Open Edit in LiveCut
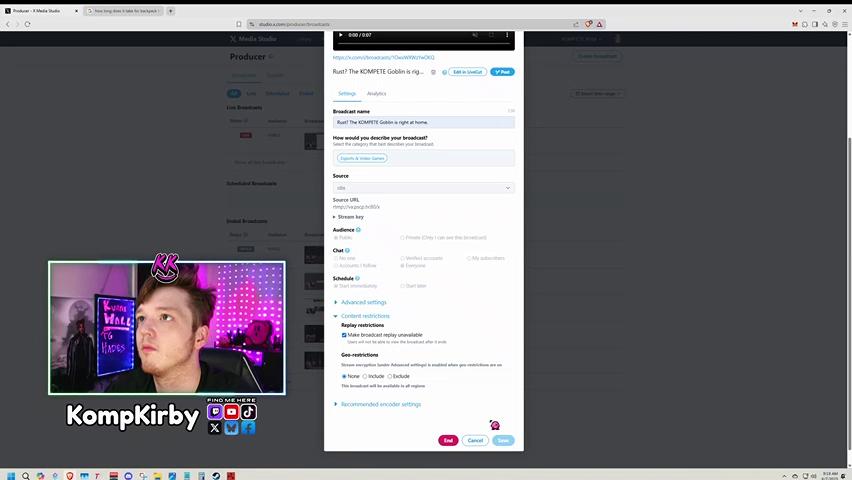852x480 pixels. pos(467,72)
